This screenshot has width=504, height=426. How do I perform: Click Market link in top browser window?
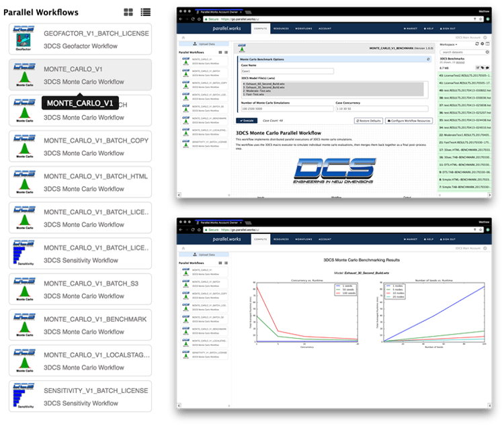point(411,29)
